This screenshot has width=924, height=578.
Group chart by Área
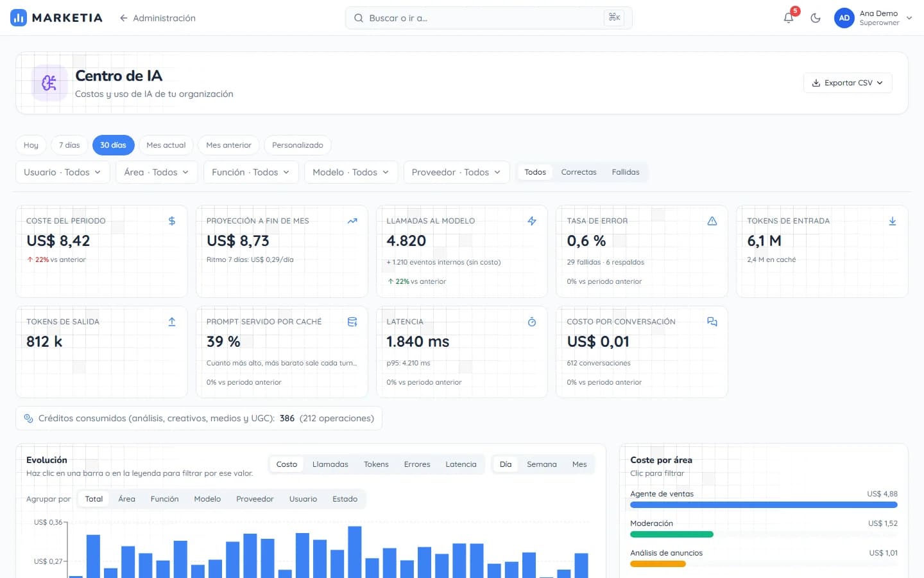tap(126, 499)
